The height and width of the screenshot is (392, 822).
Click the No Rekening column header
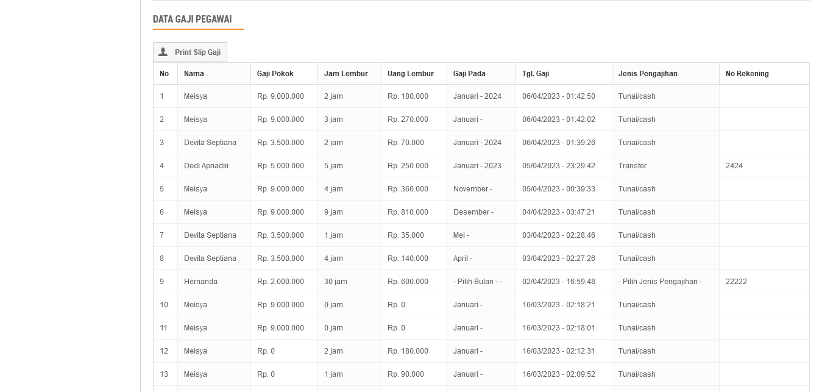tap(747, 74)
